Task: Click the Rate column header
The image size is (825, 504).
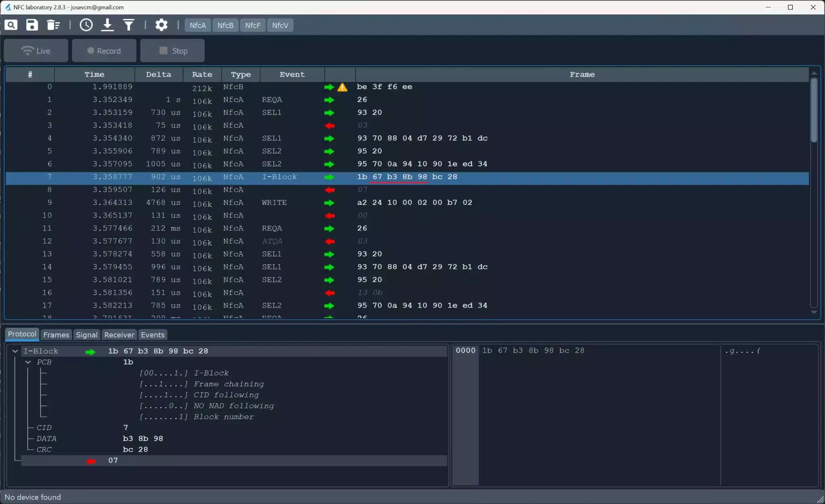Action: click(202, 74)
